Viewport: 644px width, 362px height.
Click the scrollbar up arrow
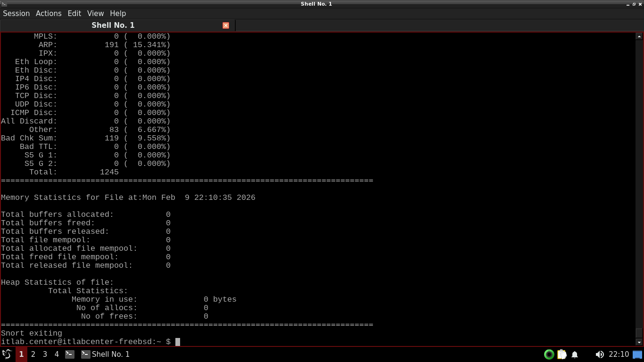(x=639, y=36)
